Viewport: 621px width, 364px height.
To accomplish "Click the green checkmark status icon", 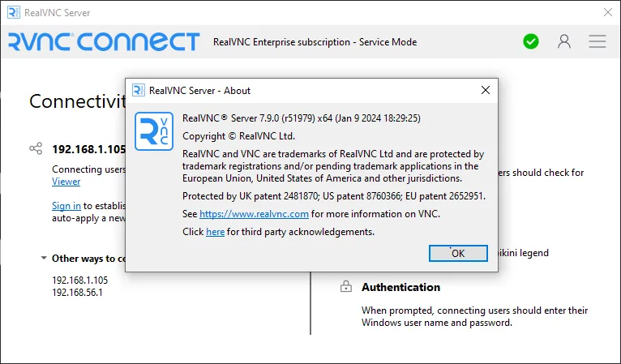I will coord(531,41).
